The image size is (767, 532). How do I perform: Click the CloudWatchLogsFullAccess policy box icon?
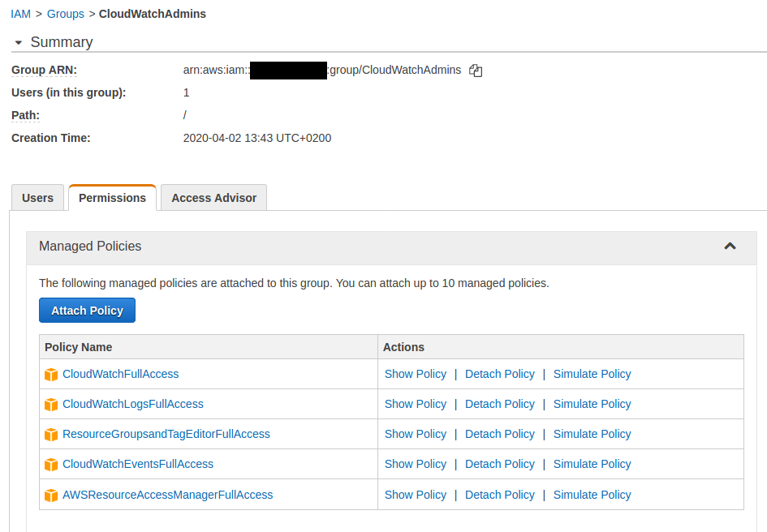click(x=51, y=405)
